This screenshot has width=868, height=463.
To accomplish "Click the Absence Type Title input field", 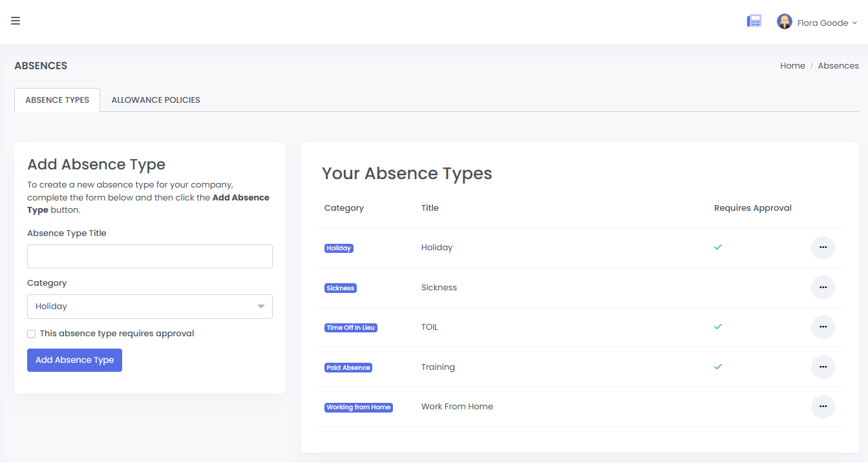I will click(149, 257).
